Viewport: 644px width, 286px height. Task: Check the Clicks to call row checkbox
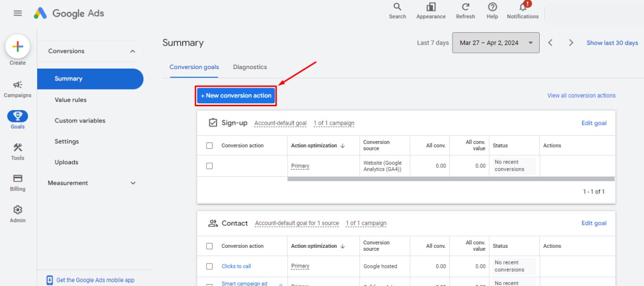click(x=210, y=266)
